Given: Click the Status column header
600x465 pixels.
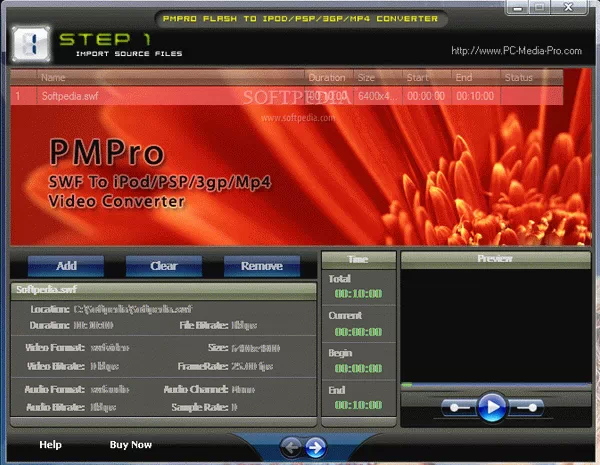Looking at the screenshot, I should click(532, 78).
